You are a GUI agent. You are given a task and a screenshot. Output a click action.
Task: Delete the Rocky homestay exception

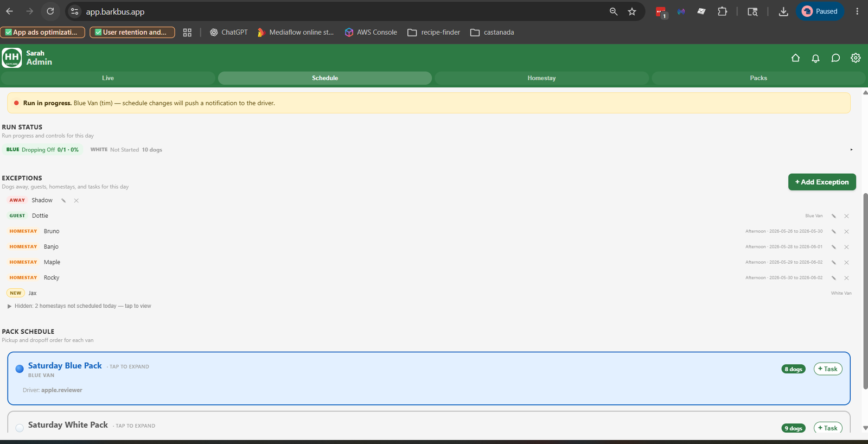pyautogui.click(x=846, y=278)
